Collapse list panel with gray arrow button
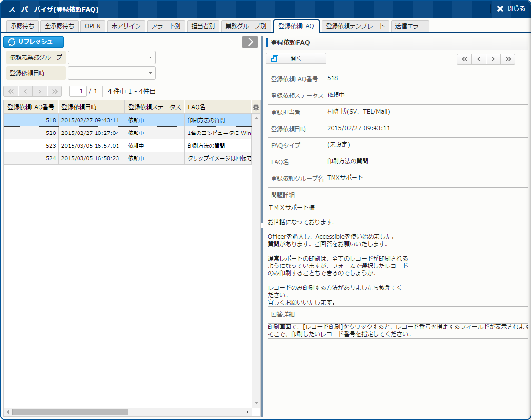 pyautogui.click(x=250, y=42)
